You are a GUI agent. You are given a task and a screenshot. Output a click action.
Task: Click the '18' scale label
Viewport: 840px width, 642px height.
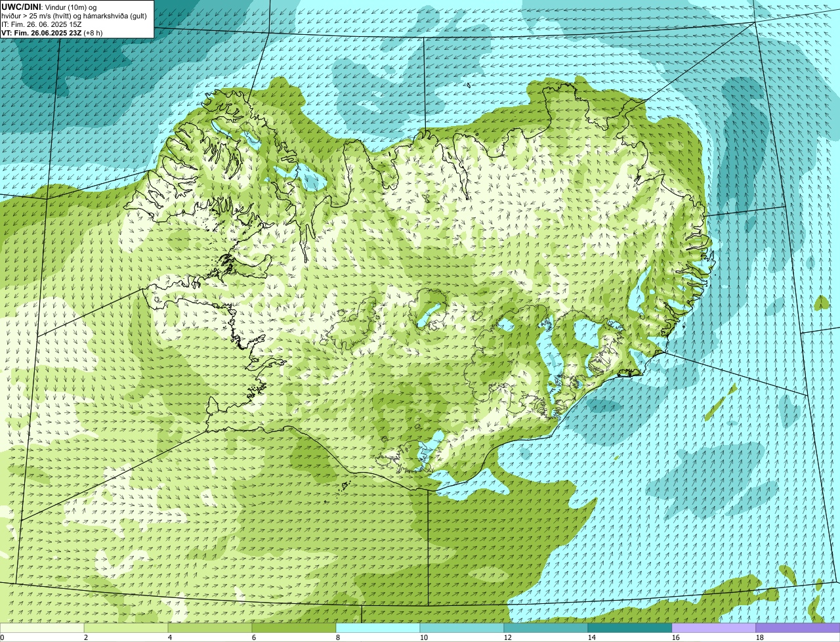click(760, 637)
